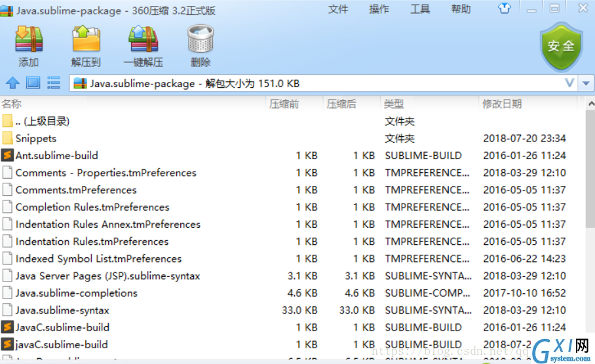This screenshot has width=595, height=364.
Task: Select Java.sublime-completions file name
Action: point(76,293)
